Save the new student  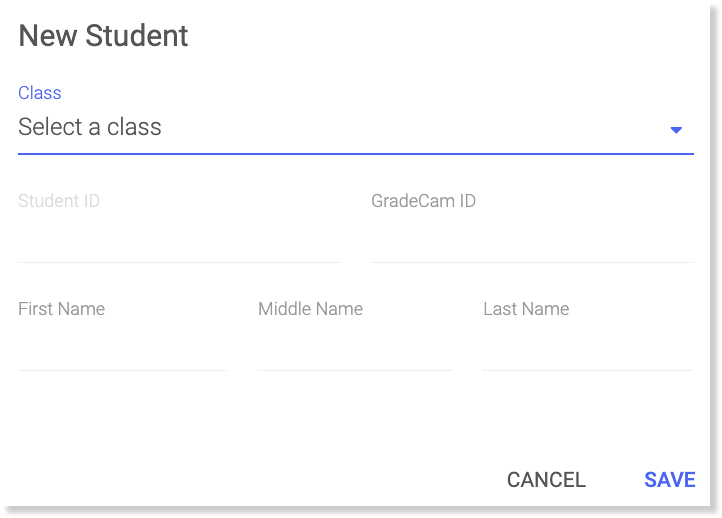pyautogui.click(x=669, y=480)
